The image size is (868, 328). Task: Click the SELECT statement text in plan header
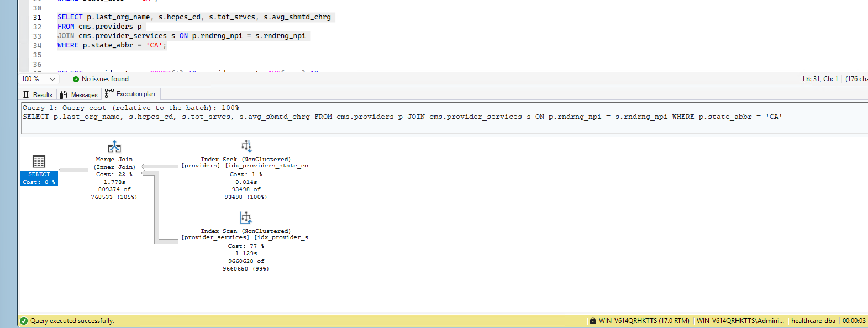point(402,117)
